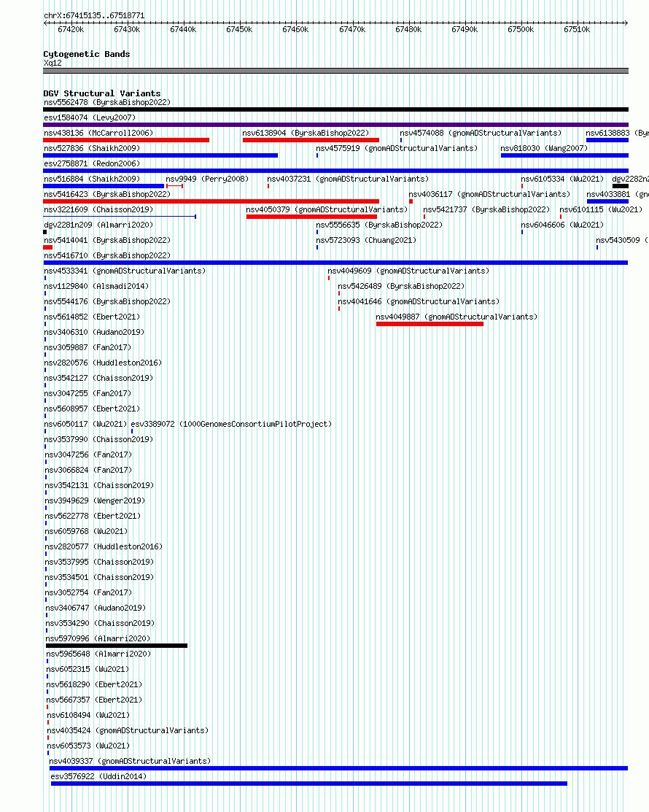Click blue bar under nsv527836
649x812 pixels.
click(160, 155)
